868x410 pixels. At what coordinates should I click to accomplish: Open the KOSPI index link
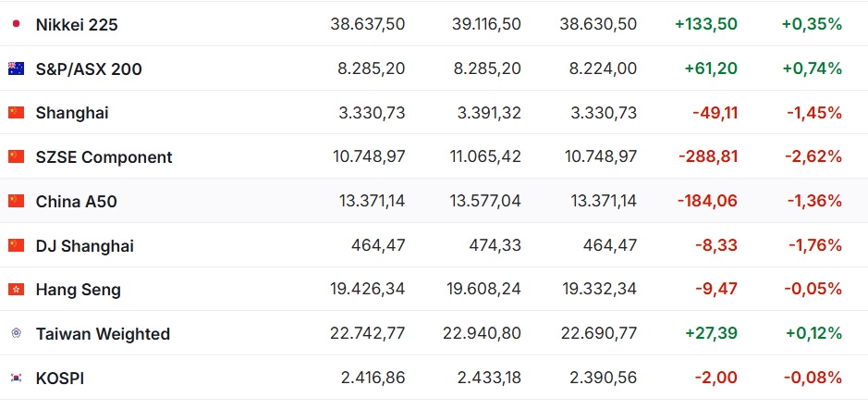click(x=60, y=379)
